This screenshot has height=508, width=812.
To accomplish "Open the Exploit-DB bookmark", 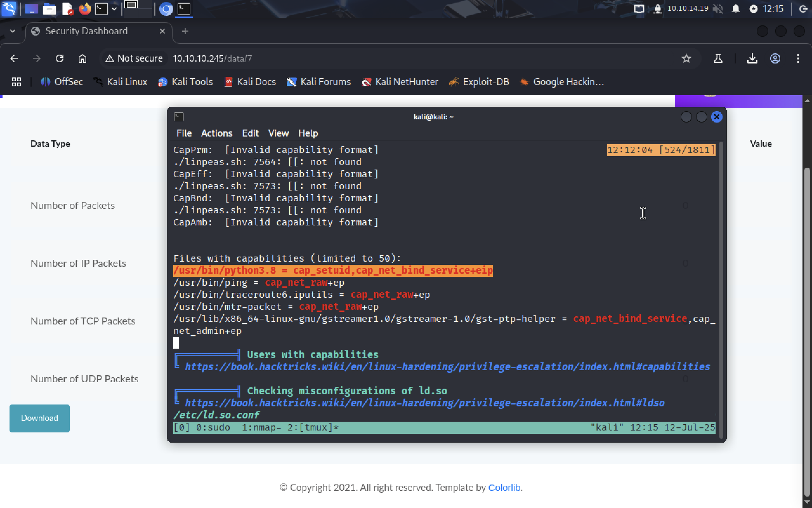I will pos(479,82).
